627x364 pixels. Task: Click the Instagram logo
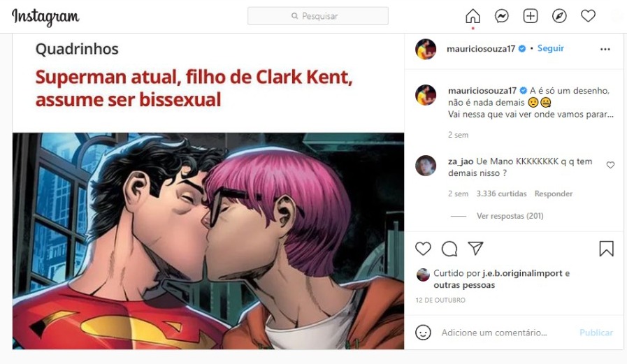(x=45, y=17)
